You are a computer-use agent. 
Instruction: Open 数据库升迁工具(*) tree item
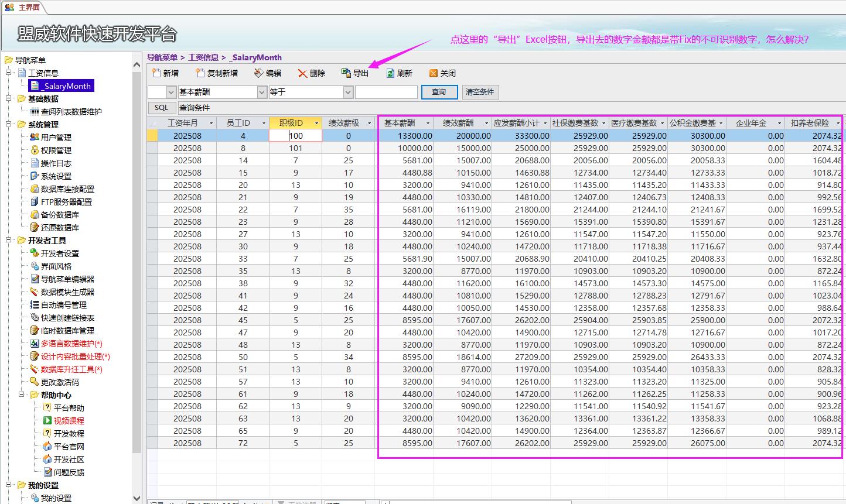pyautogui.click(x=71, y=369)
